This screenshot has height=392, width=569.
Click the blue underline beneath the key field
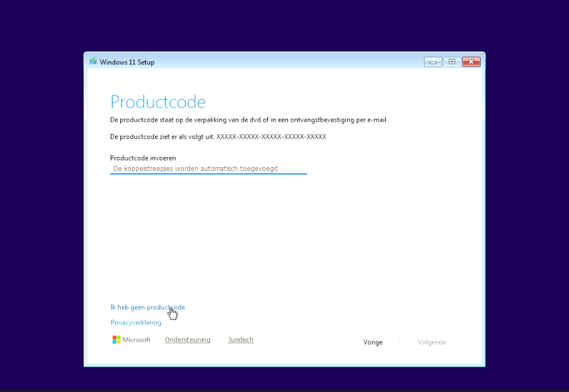point(209,173)
